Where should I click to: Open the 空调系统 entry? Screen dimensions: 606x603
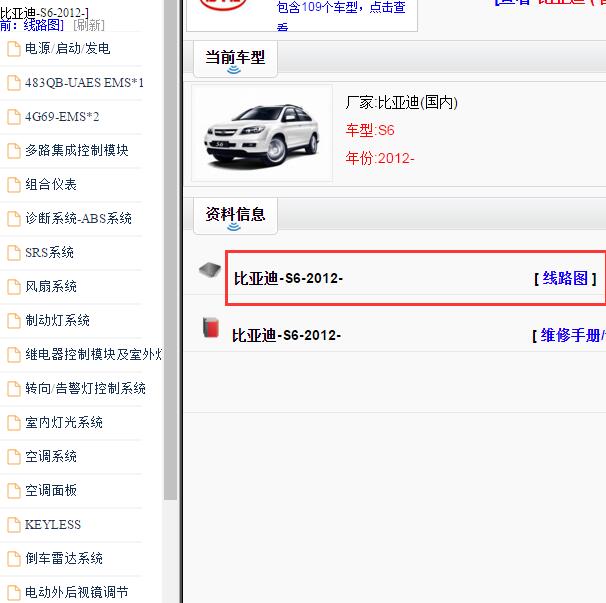click(51, 457)
